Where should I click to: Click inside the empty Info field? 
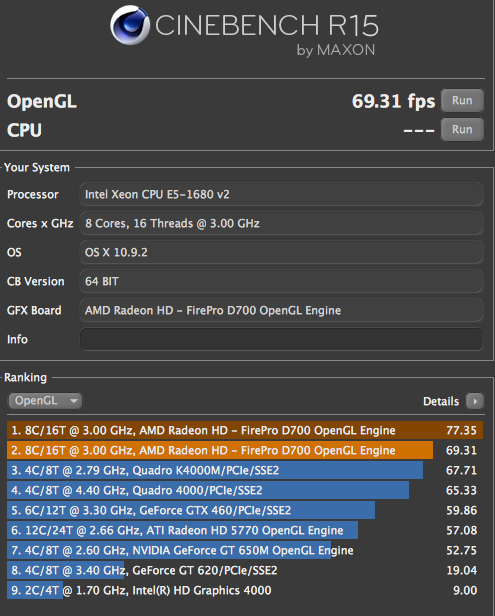point(281,339)
